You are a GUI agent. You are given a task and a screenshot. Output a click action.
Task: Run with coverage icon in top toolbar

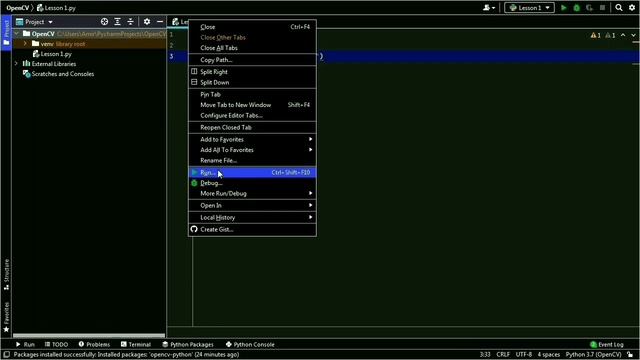[x=589, y=8]
